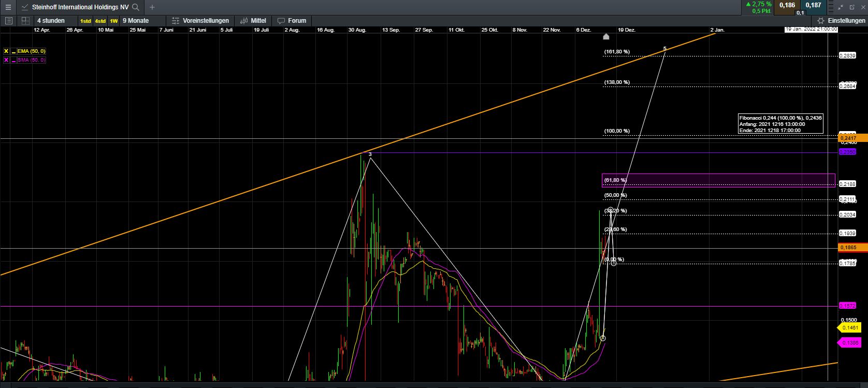This screenshot has width=868, height=388.
Task: Click the 0,1785 price axis label
Action: (x=848, y=263)
